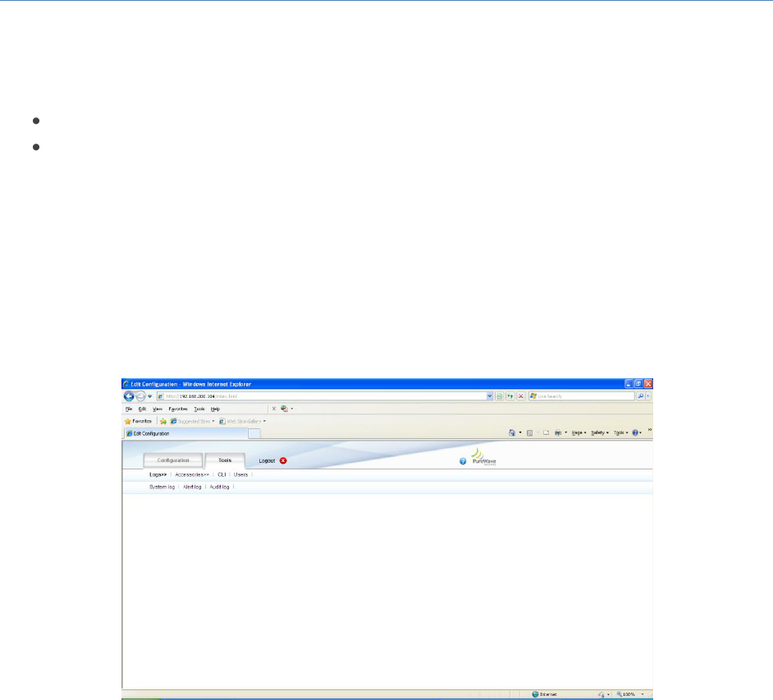Click inside the Live Search box
Image resolution: width=773 pixels, height=700 pixels.
pyautogui.click(x=582, y=396)
